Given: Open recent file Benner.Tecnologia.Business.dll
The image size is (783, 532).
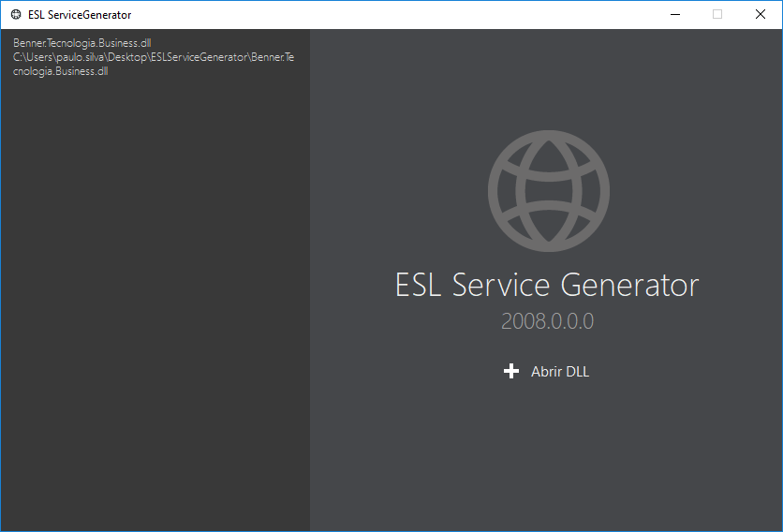Looking at the screenshot, I should tap(81, 43).
